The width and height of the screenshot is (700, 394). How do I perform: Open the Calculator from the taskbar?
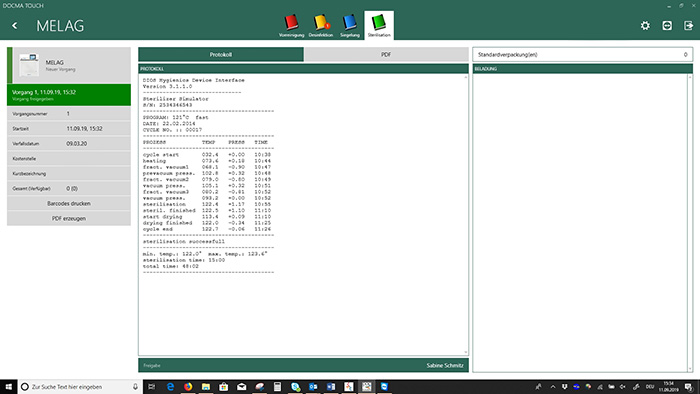[277, 387]
